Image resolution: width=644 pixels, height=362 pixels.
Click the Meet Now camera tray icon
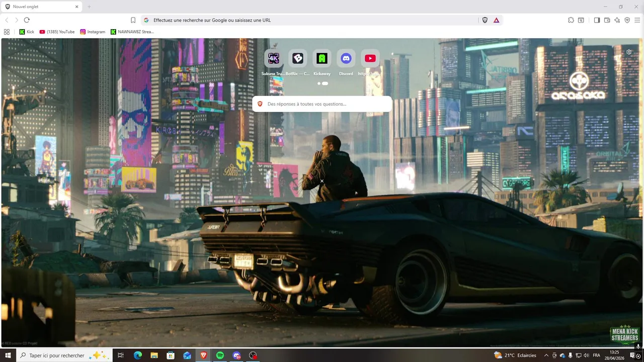[555, 355]
